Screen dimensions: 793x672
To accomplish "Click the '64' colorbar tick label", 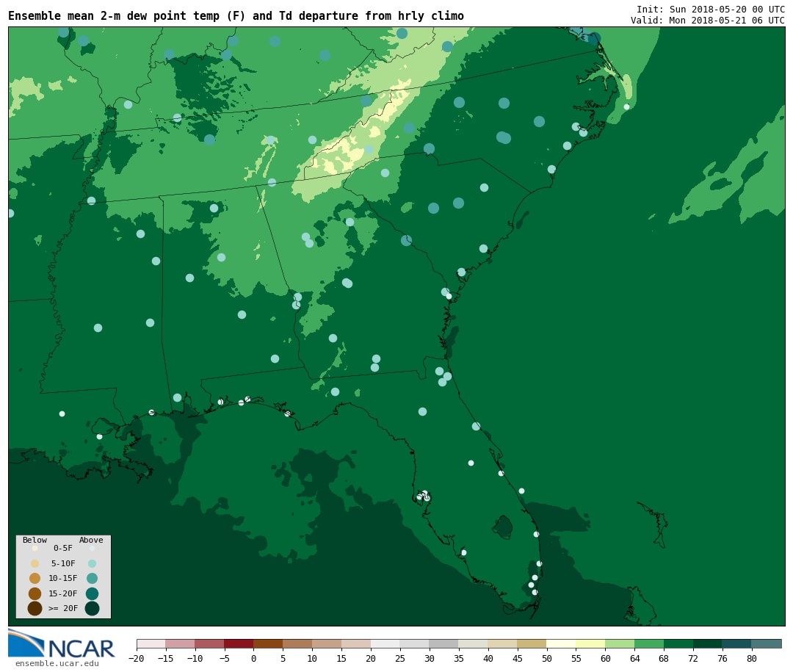I will pyautogui.click(x=634, y=659).
